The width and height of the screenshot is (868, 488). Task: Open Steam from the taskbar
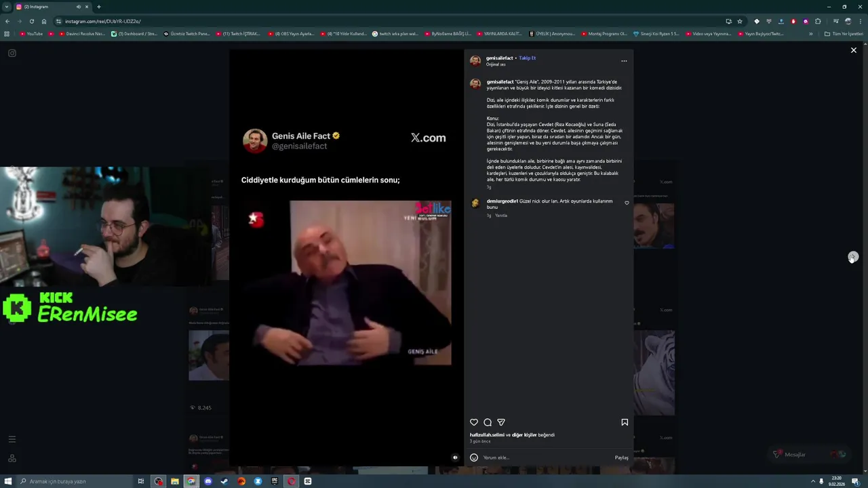tap(224, 481)
